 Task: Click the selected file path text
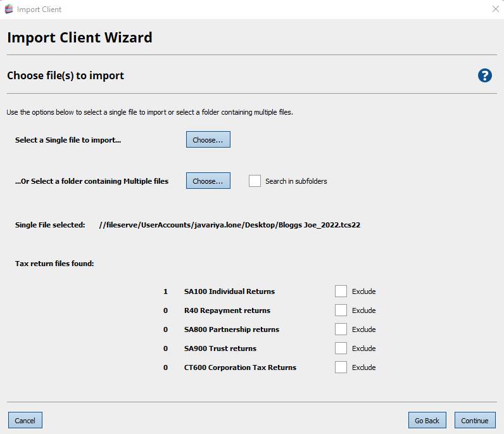pos(230,225)
